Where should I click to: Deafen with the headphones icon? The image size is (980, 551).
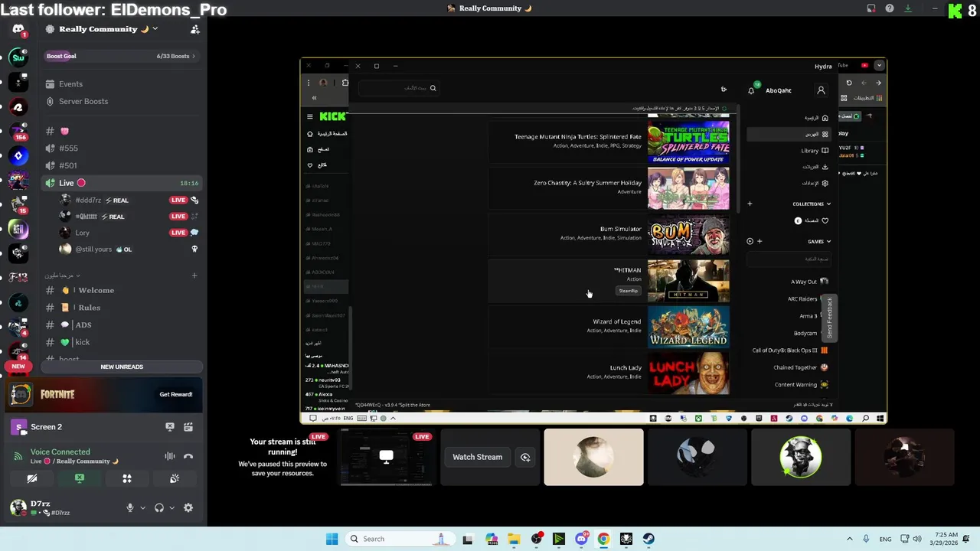[x=158, y=508]
